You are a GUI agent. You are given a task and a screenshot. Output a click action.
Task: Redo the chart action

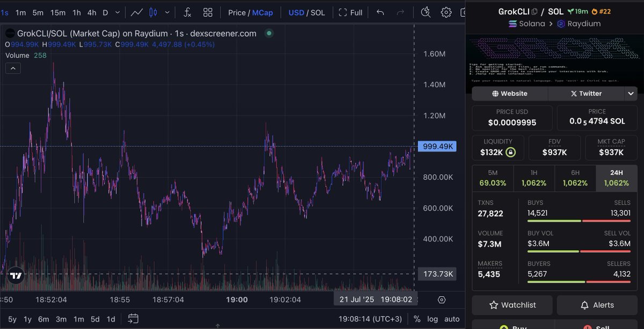(401, 13)
